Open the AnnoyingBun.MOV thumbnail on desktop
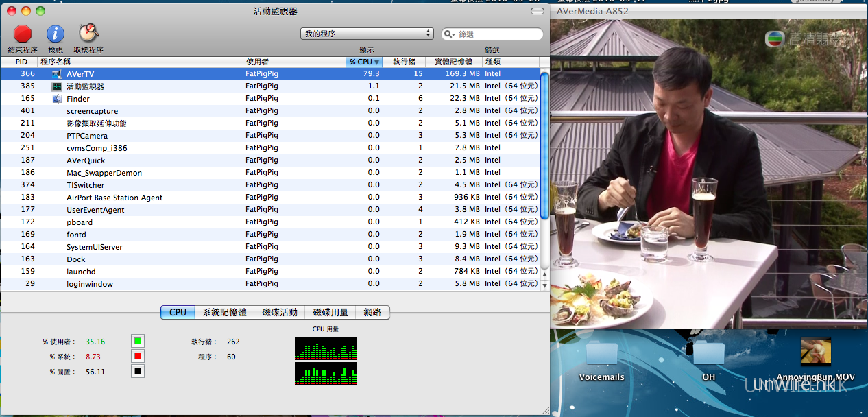The height and width of the screenshot is (417, 868). 815,352
